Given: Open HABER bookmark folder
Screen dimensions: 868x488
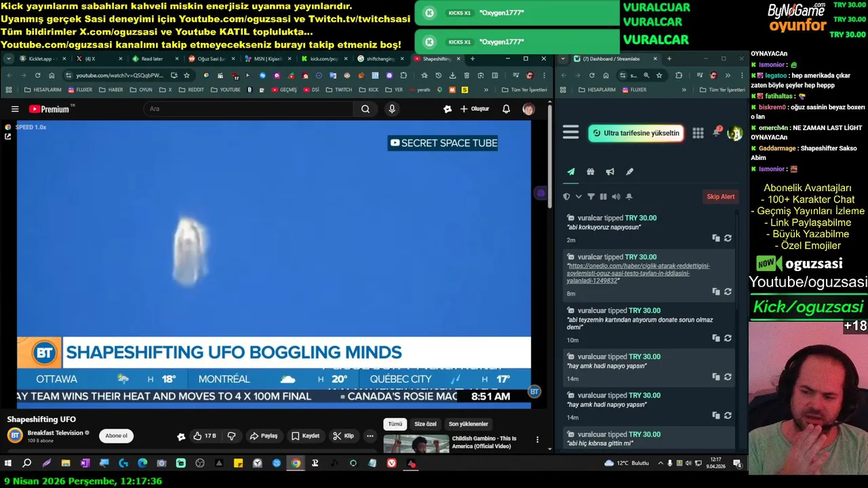Looking at the screenshot, I should [x=111, y=89].
